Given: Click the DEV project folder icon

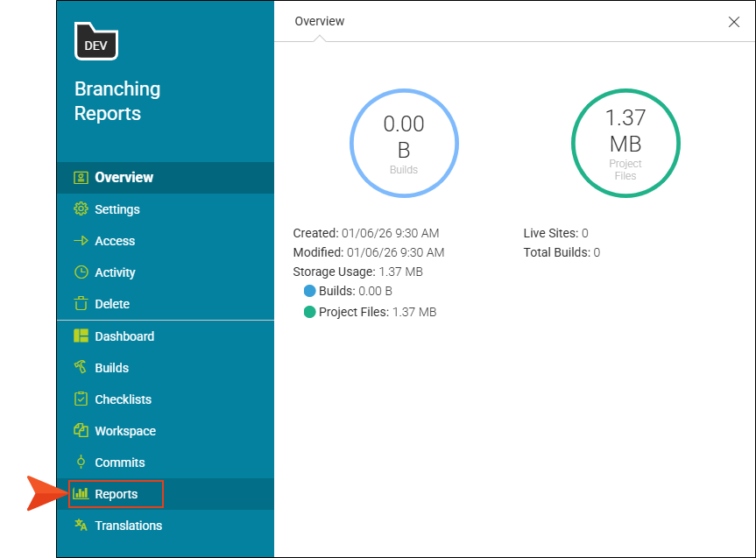Looking at the screenshot, I should (96, 41).
